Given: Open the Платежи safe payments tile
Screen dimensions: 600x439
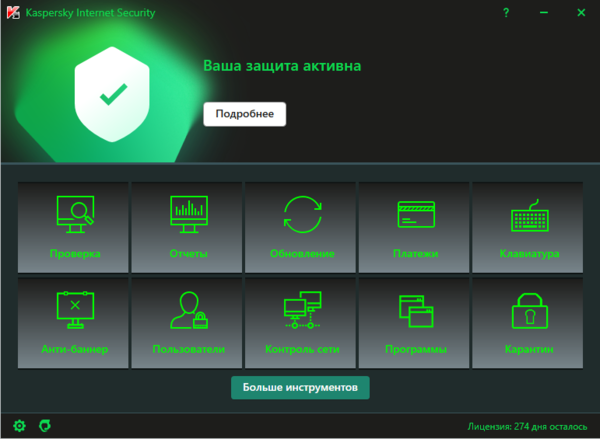Looking at the screenshot, I should pyautogui.click(x=414, y=227).
